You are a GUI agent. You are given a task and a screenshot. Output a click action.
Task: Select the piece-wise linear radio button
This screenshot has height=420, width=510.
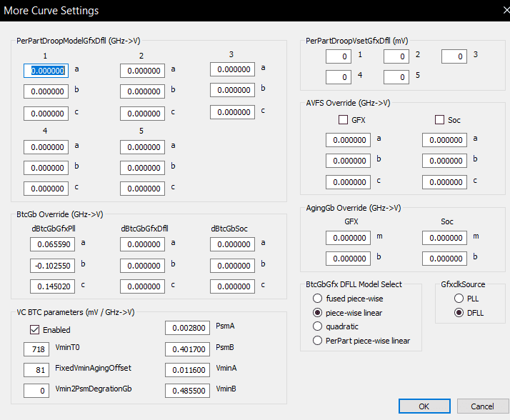pos(317,313)
